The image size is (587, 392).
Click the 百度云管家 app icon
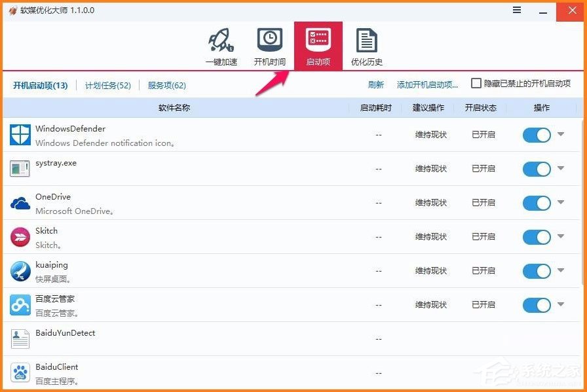point(20,304)
